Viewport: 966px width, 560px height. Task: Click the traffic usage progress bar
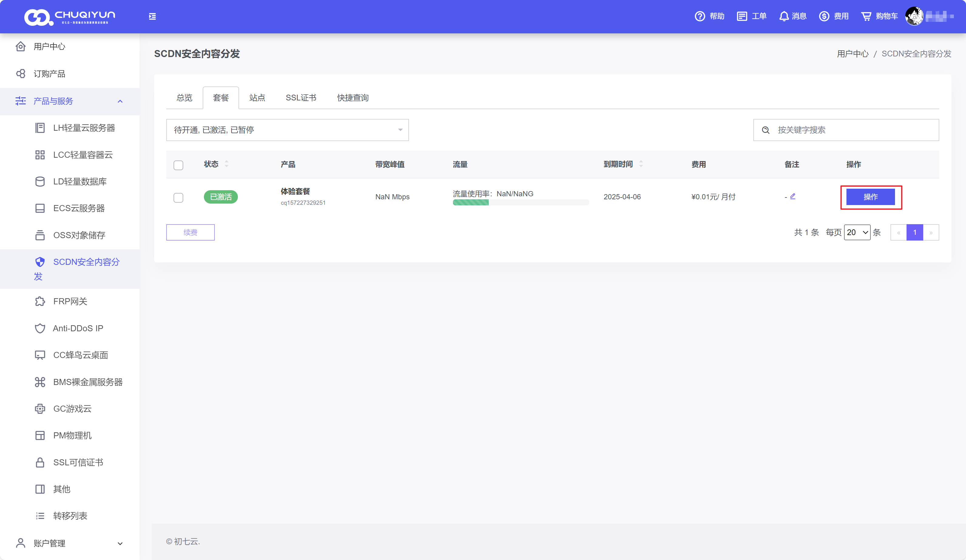pos(520,203)
